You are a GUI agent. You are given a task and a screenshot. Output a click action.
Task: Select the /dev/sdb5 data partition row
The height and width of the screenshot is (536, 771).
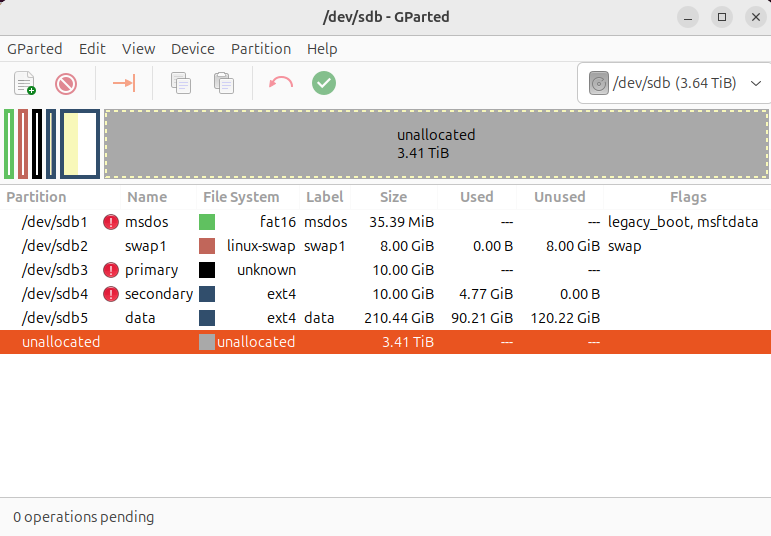pyautogui.click(x=300, y=318)
